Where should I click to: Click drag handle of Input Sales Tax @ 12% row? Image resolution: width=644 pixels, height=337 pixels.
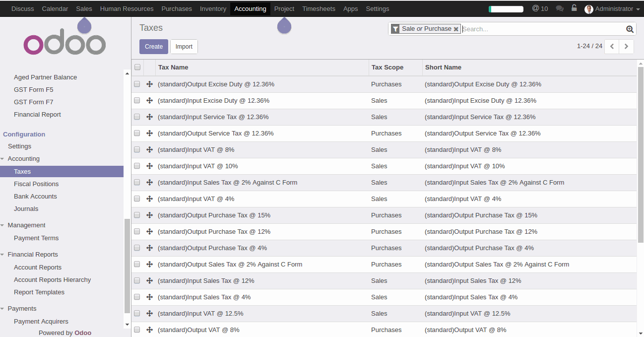(x=149, y=281)
